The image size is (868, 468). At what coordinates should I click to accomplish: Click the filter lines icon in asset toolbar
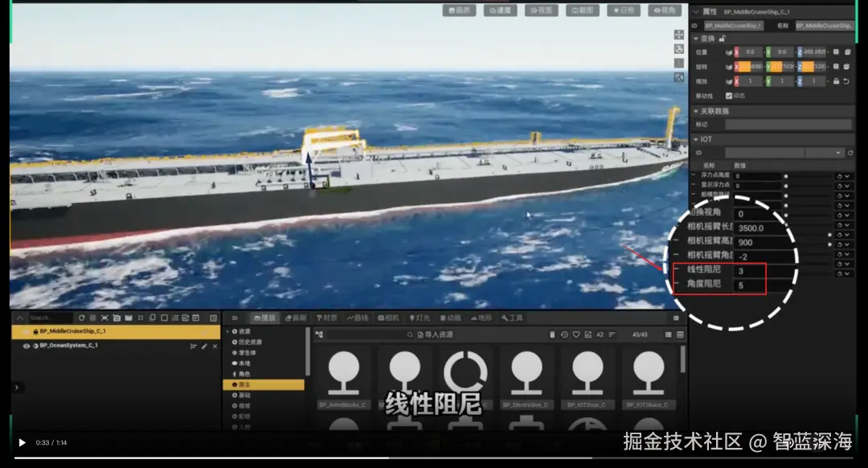tap(612, 335)
